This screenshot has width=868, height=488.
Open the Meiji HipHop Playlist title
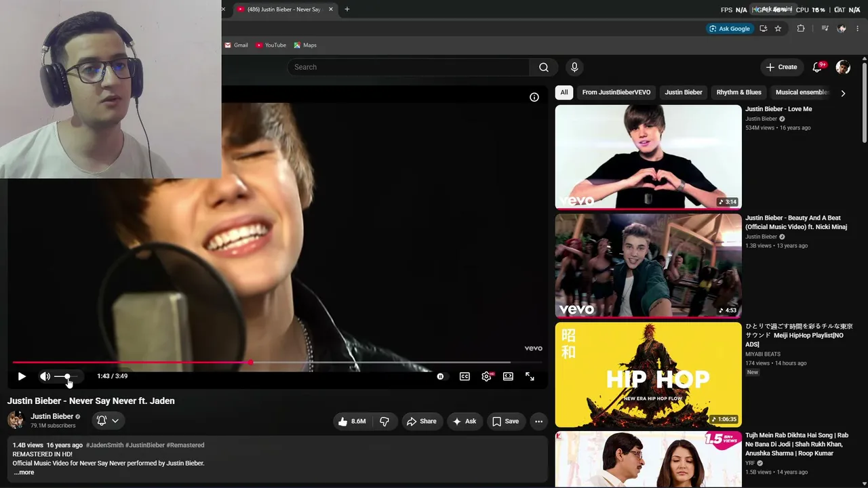(x=799, y=335)
